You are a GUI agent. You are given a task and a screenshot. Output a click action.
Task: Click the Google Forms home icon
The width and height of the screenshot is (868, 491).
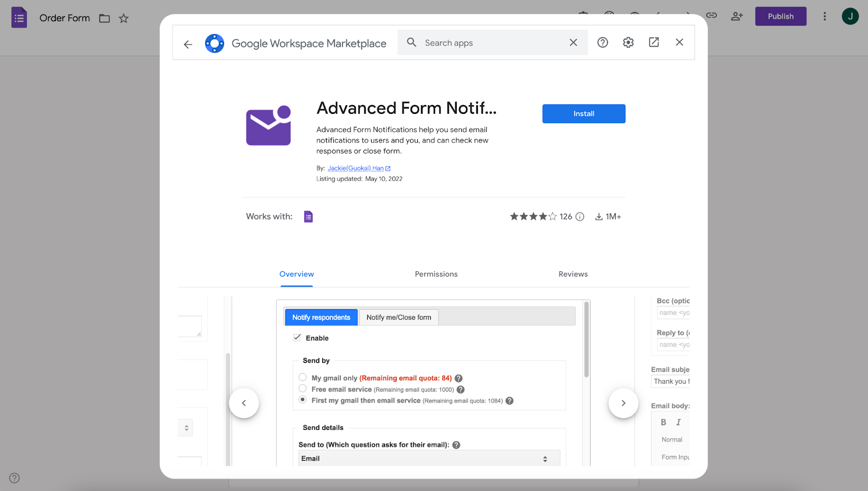19,18
